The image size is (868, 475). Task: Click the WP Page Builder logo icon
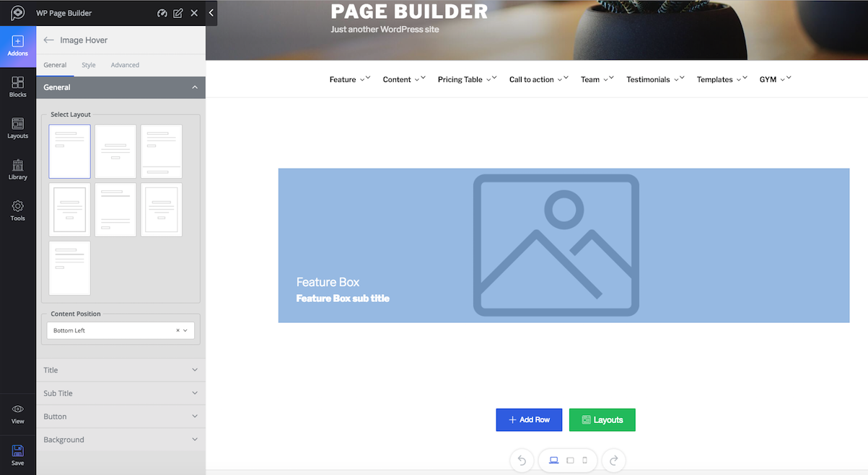18,13
